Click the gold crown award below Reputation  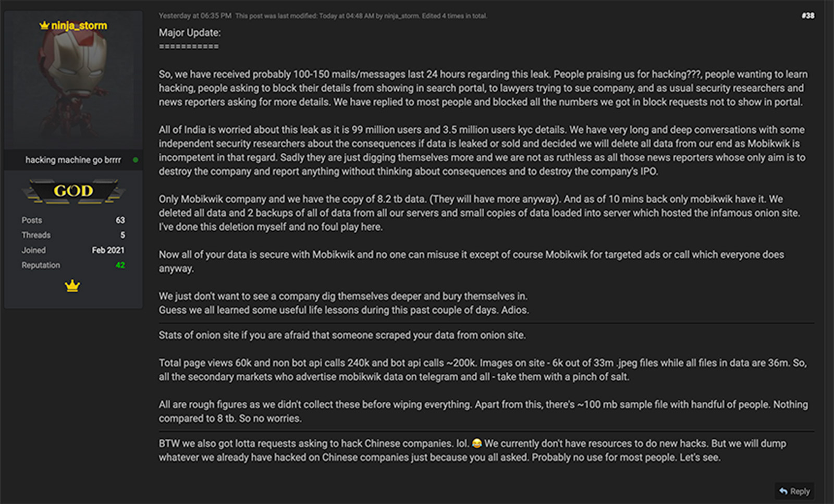tap(72, 286)
